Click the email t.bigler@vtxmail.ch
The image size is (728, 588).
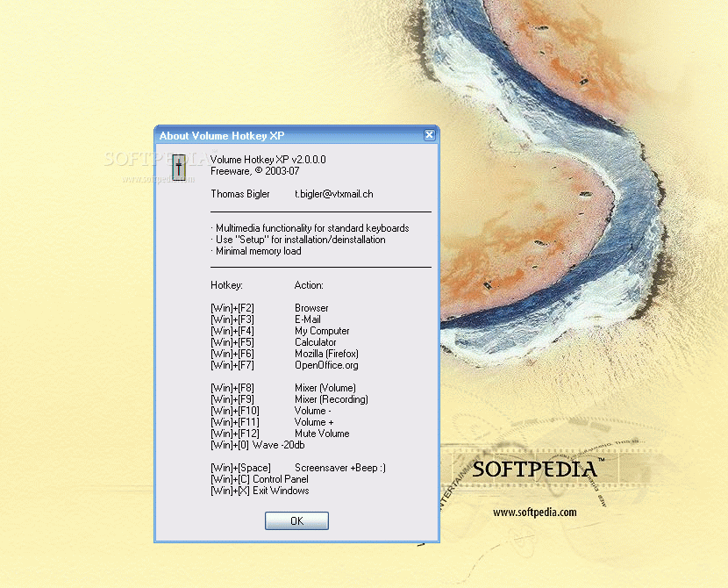pyautogui.click(x=334, y=194)
